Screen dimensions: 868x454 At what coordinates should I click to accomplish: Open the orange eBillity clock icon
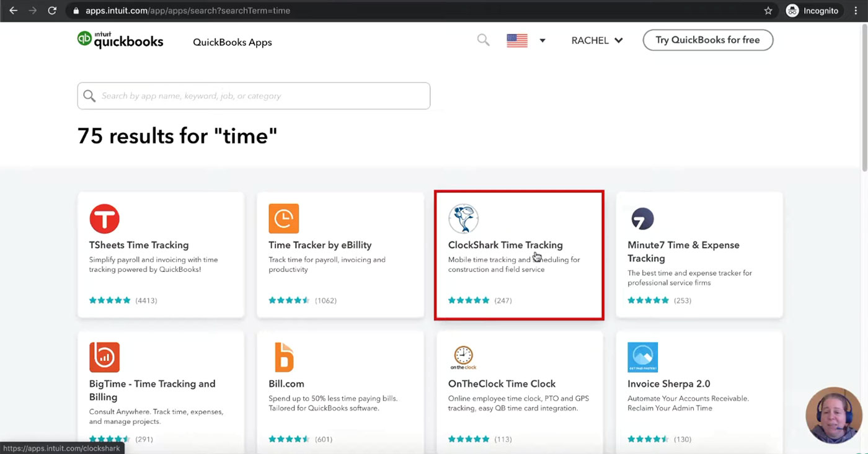click(284, 218)
